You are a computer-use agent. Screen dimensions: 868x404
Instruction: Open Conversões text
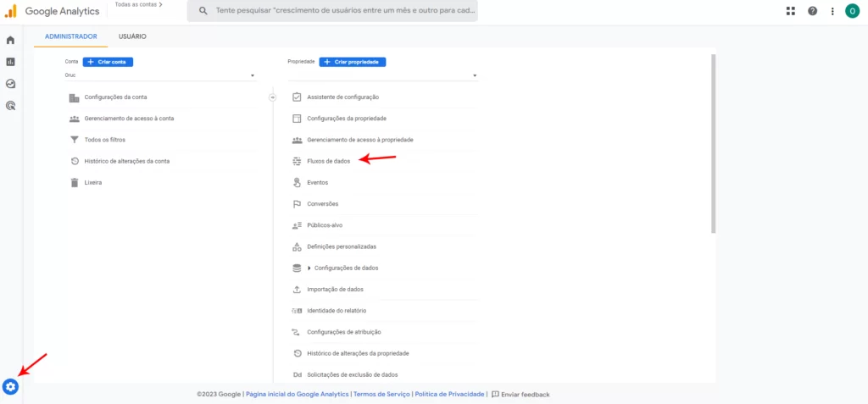(x=323, y=204)
